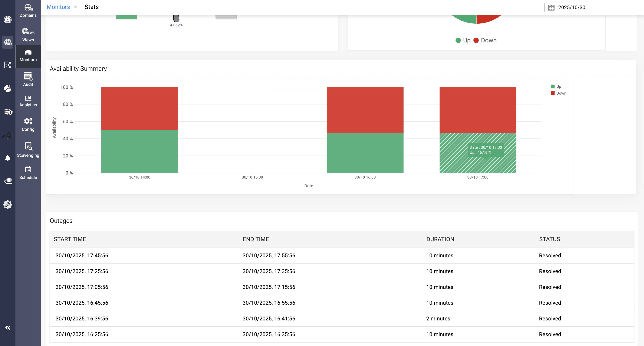Click the server topology icon
Image resolution: width=644 pixels, height=346 pixels.
7,65
